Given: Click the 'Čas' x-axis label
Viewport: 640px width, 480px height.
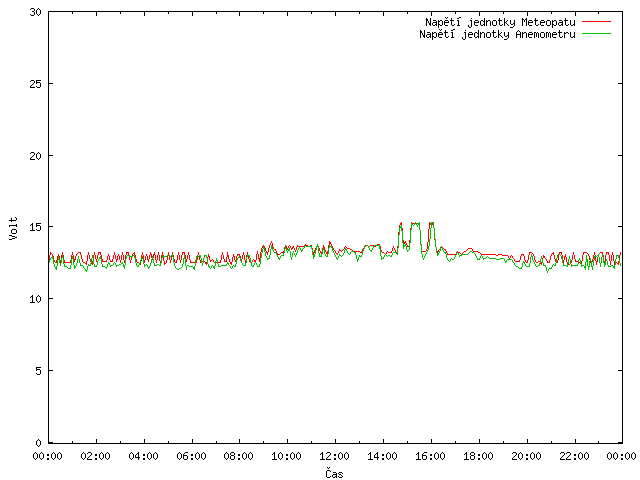Looking at the screenshot, I should tap(334, 473).
